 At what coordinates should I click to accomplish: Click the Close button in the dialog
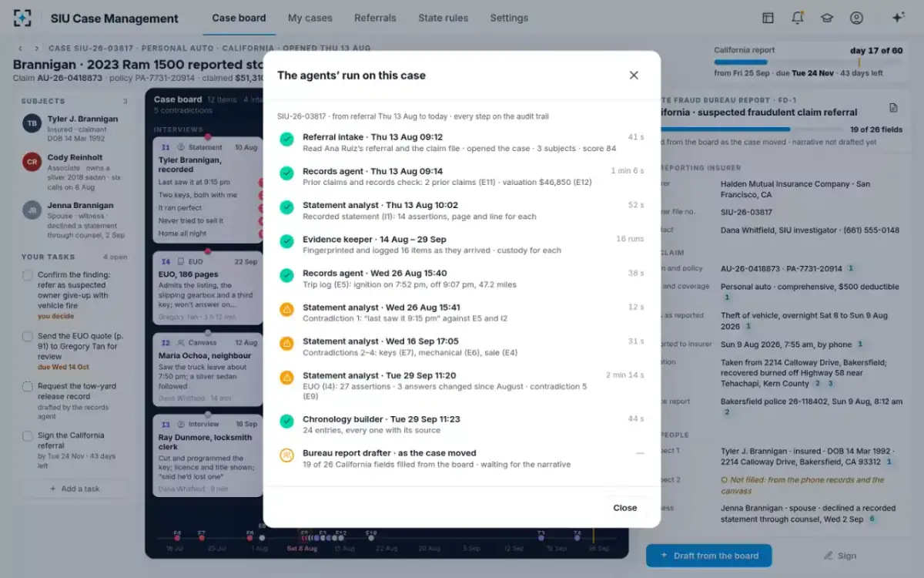click(x=624, y=508)
